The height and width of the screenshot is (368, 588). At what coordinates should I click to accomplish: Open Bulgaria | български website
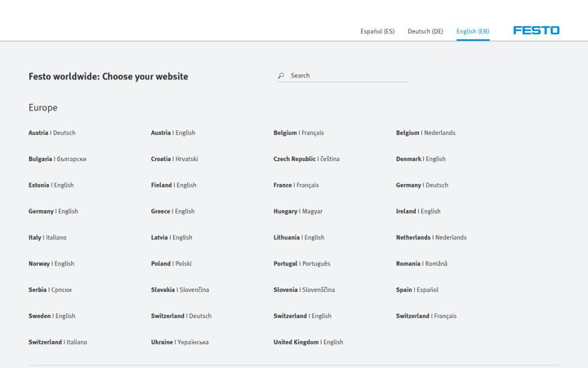(x=57, y=159)
